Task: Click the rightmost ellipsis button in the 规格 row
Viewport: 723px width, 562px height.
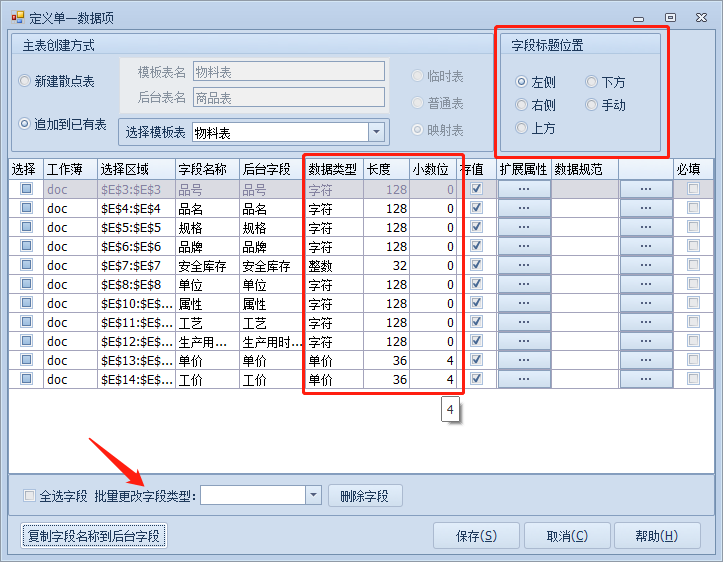Action: [646, 227]
